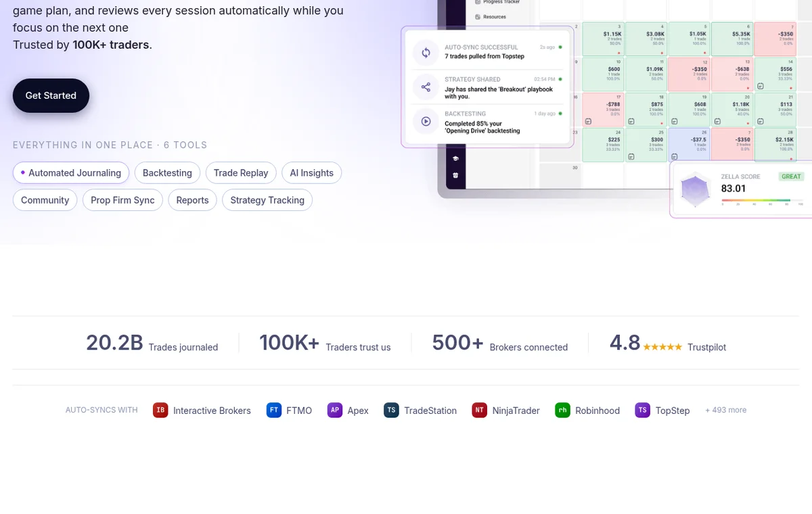Switch to the Trade Replay pill
The height and width of the screenshot is (514, 812).
click(241, 172)
